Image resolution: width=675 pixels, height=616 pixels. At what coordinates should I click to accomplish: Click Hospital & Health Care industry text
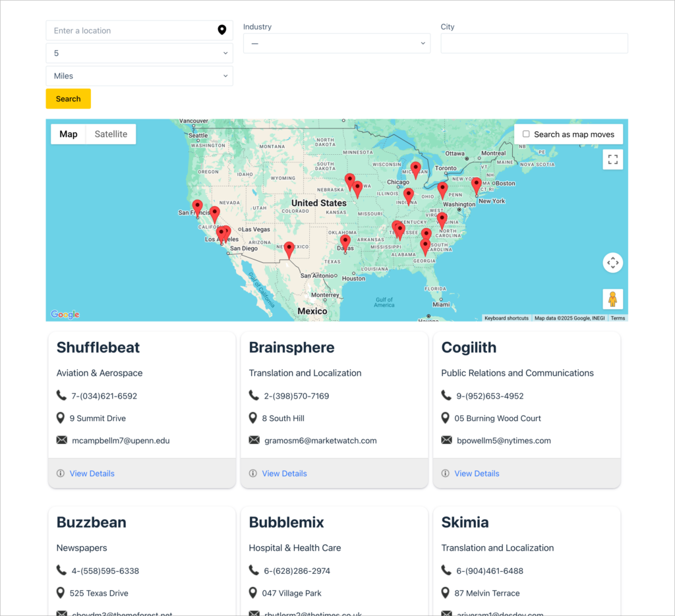pyautogui.click(x=295, y=547)
